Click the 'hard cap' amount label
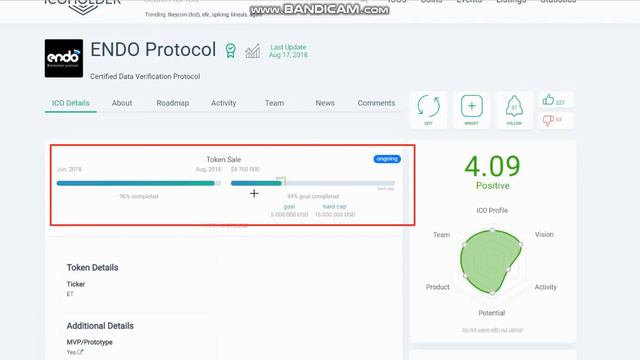This screenshot has height=360, width=640. point(335,207)
